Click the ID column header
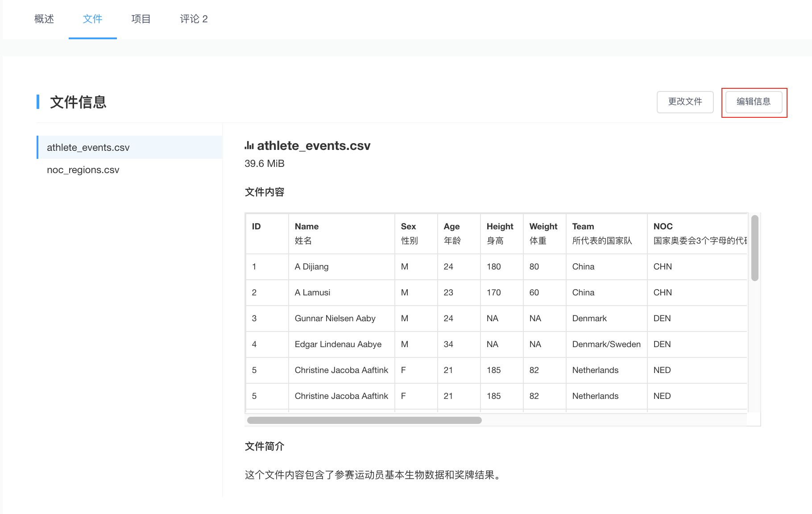The height and width of the screenshot is (514, 812). click(x=267, y=233)
